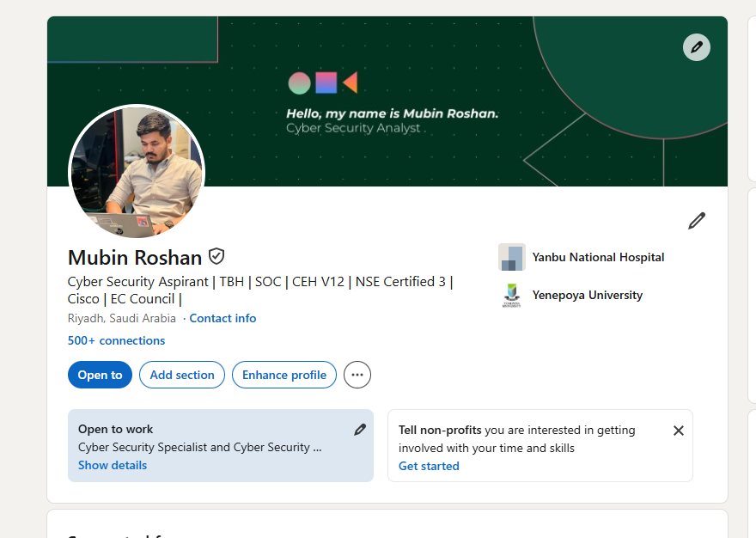Click Yanbu National Hospital company name

598,257
